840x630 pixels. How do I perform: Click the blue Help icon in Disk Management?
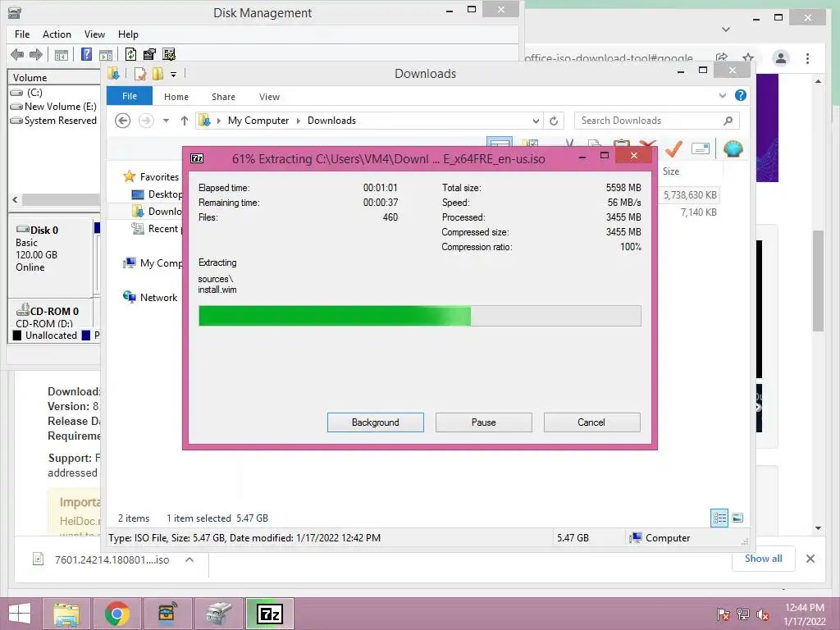pos(86,54)
